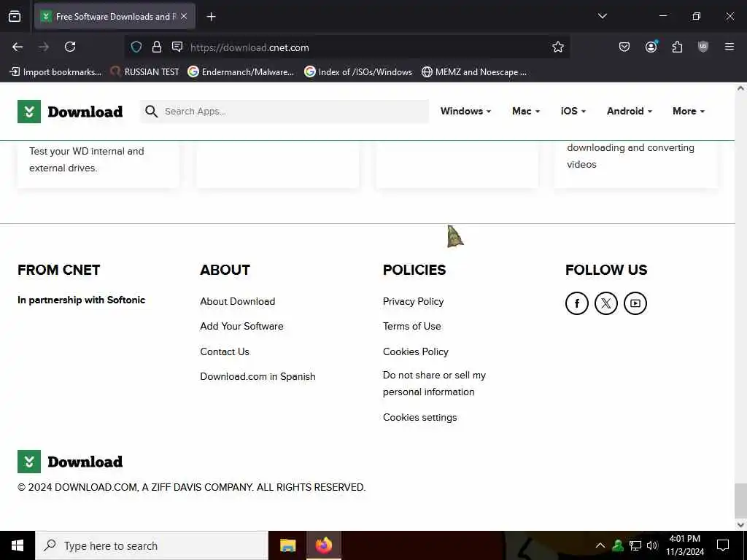The width and height of the screenshot is (747, 560).
Task: Click the permissions icon next to the padlock
Action: (x=177, y=47)
